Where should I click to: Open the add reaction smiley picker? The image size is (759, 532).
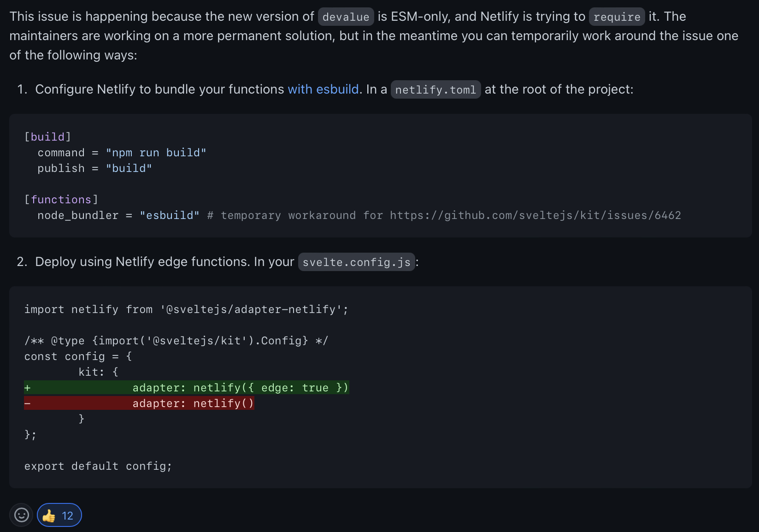(x=21, y=515)
